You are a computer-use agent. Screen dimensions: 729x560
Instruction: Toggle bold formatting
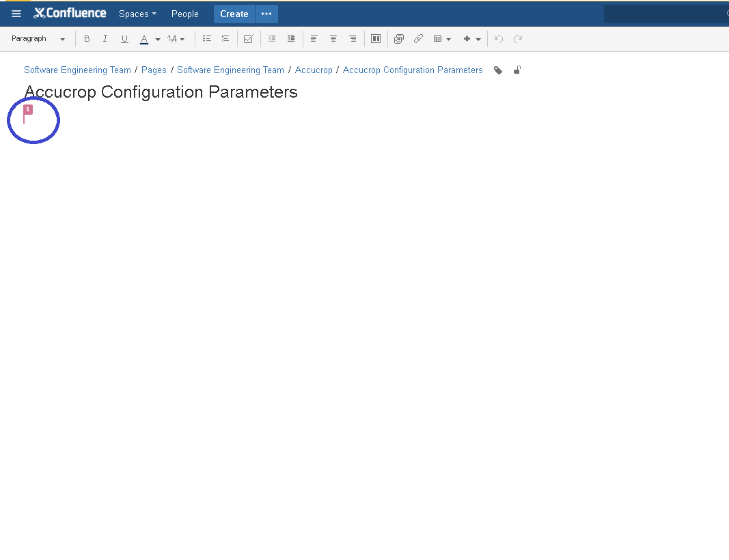pyautogui.click(x=87, y=38)
